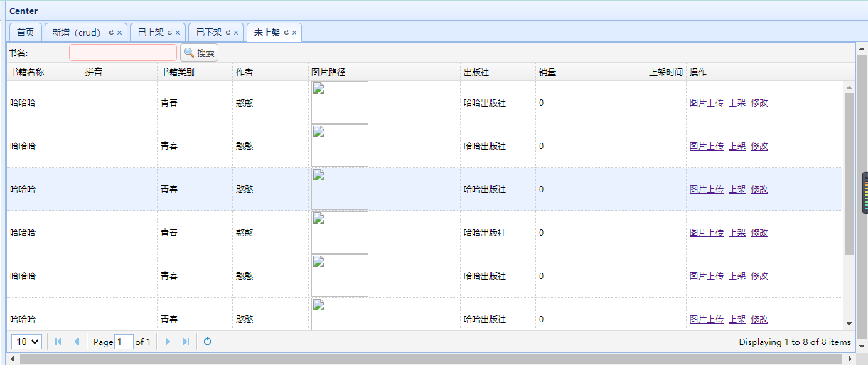The height and width of the screenshot is (365, 868).
Task: Click the 'of 1' pager text
Action: pos(143,342)
